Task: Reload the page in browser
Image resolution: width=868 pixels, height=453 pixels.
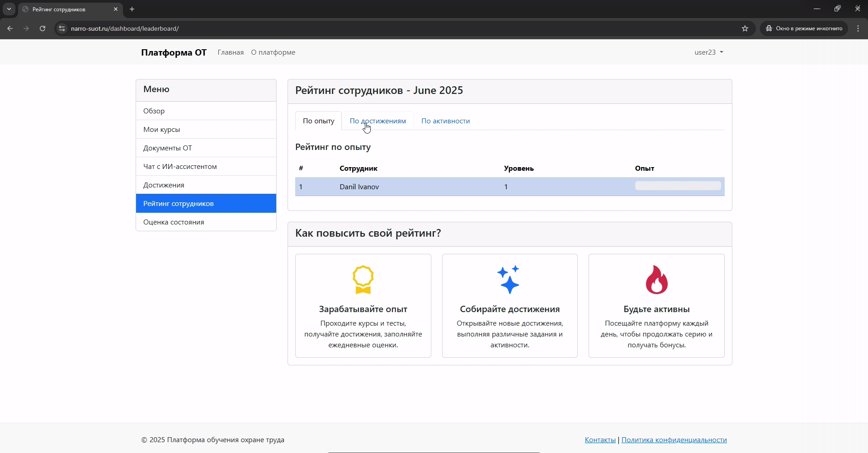Action: (42, 28)
